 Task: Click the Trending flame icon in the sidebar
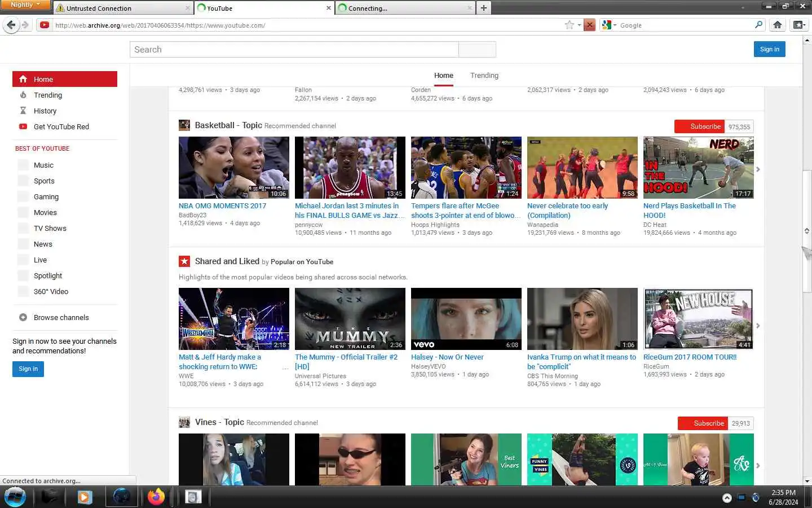tap(23, 95)
